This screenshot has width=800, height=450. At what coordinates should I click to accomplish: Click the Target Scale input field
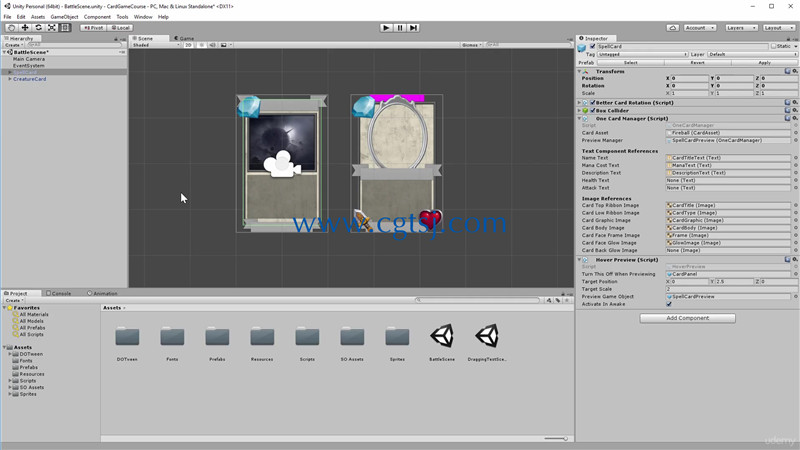730,289
